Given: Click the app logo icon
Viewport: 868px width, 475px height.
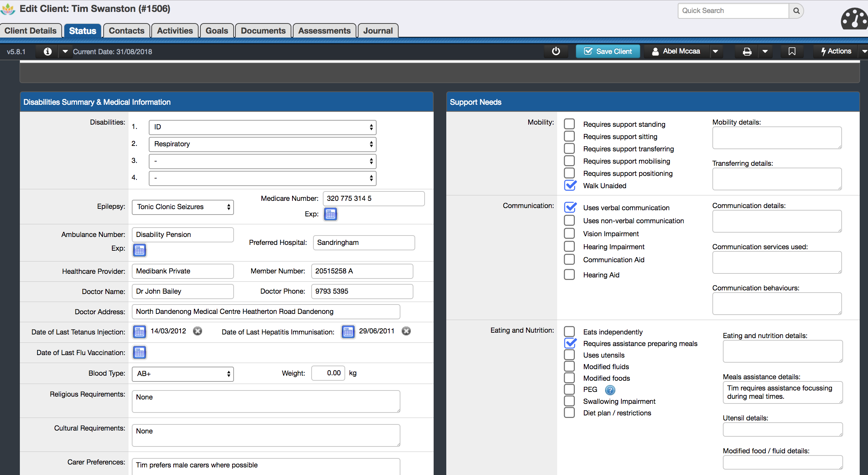Looking at the screenshot, I should click(x=8, y=9).
